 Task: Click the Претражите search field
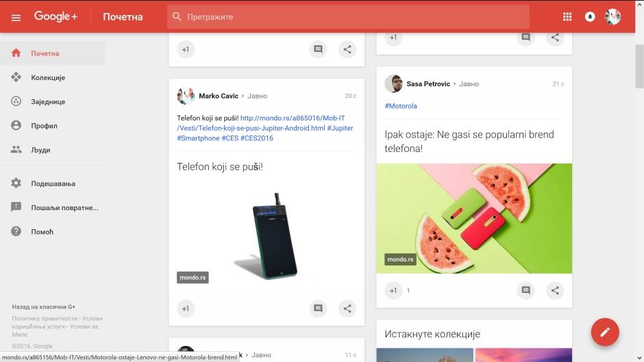(x=348, y=17)
